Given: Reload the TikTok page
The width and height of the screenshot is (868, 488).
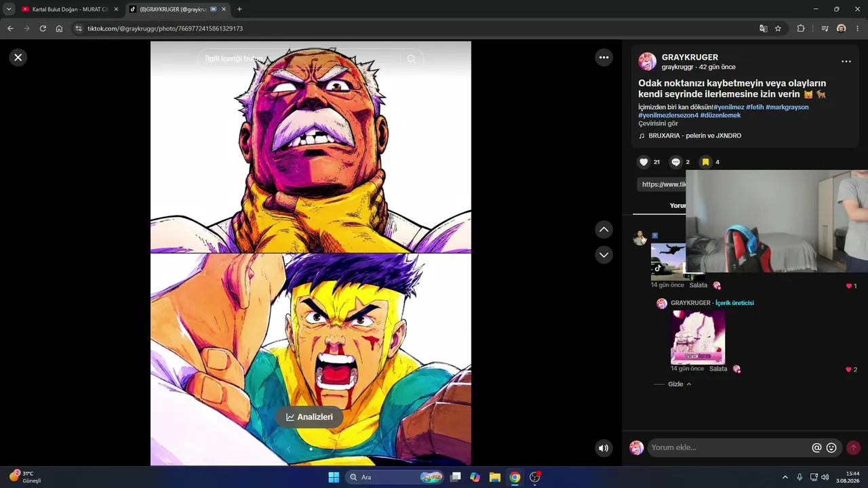Looking at the screenshot, I should tap(43, 28).
